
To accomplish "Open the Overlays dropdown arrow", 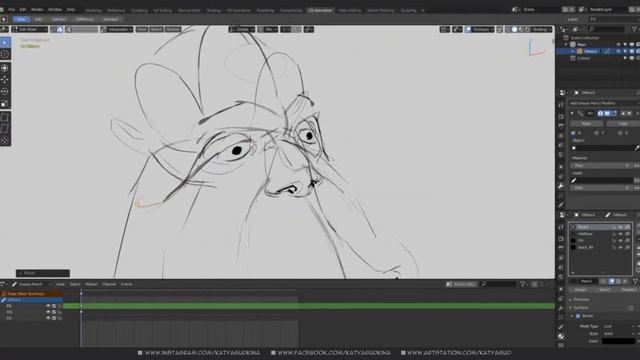I will coord(482,29).
